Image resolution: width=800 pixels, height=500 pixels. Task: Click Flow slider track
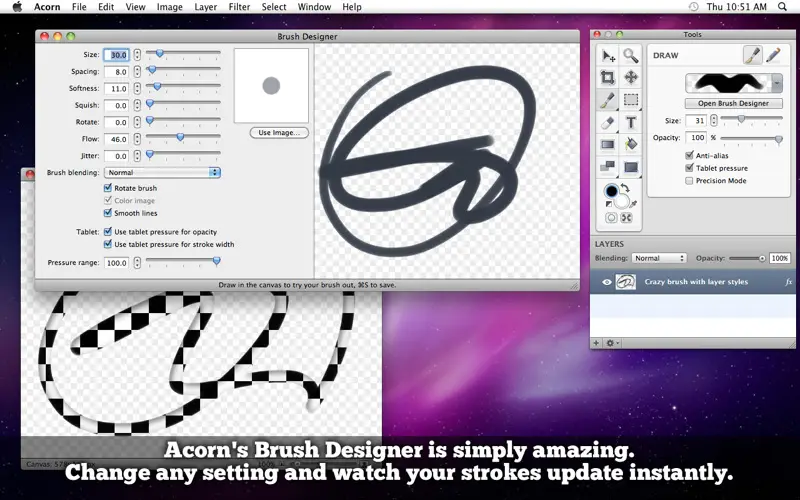[x=183, y=137]
